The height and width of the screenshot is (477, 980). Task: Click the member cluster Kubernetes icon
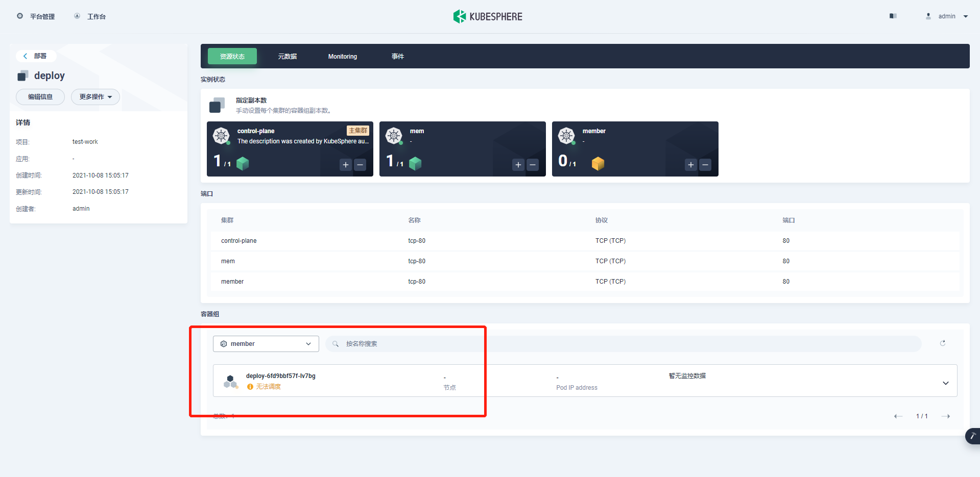(x=566, y=136)
